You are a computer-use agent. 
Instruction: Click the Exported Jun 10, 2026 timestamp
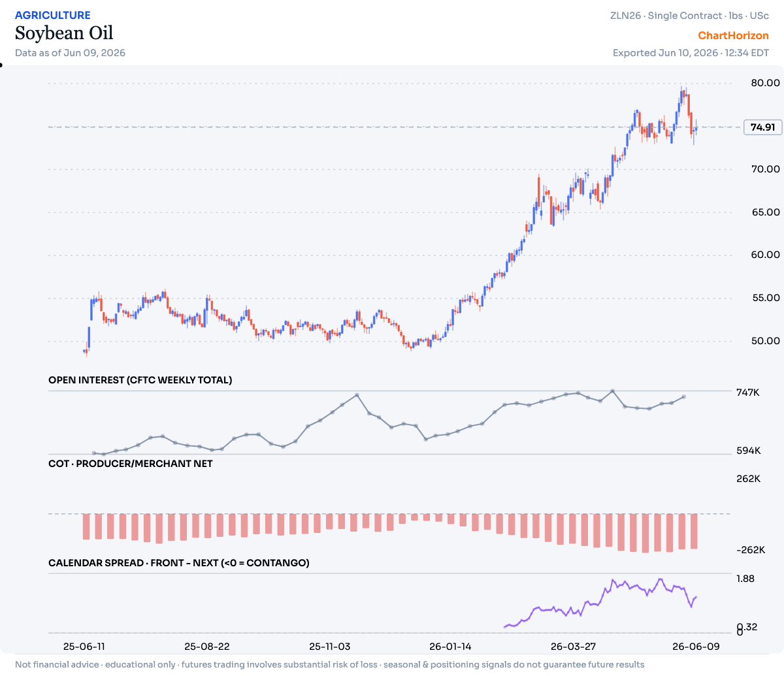(x=691, y=53)
